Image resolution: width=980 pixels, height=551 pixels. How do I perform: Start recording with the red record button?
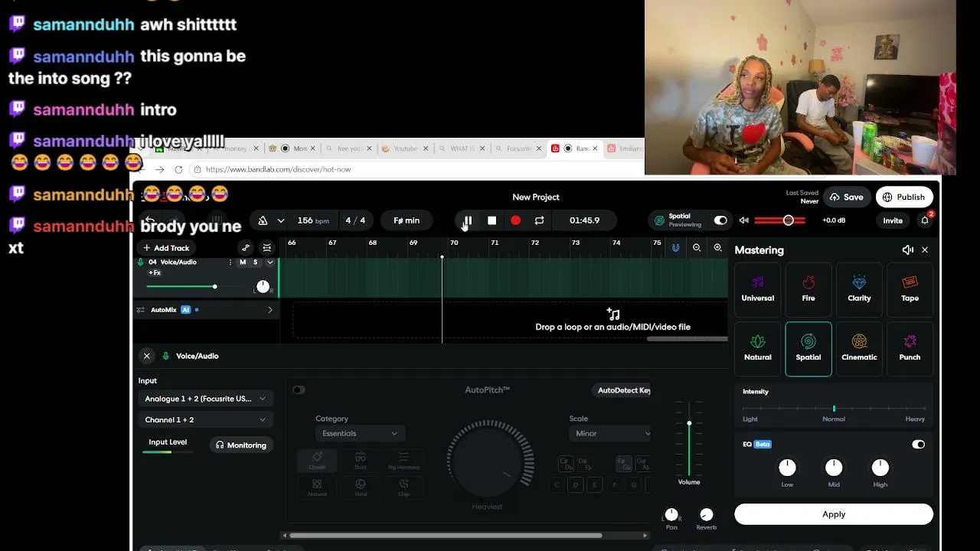point(515,220)
